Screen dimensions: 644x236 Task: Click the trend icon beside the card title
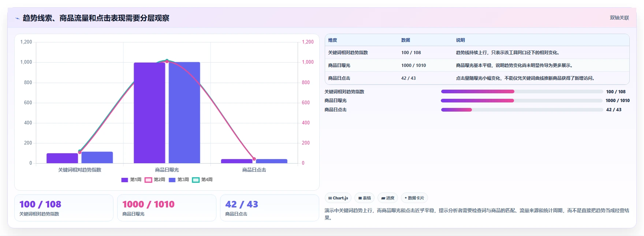(x=17, y=18)
